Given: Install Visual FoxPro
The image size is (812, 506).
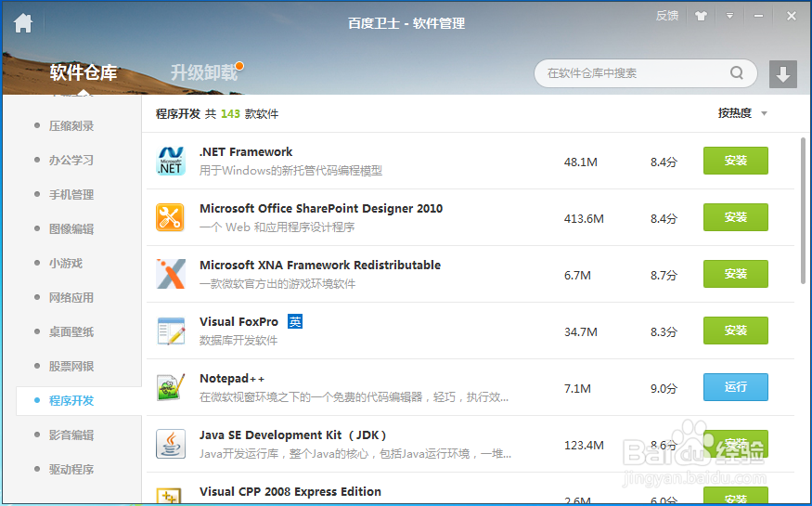Looking at the screenshot, I should tap(735, 331).
